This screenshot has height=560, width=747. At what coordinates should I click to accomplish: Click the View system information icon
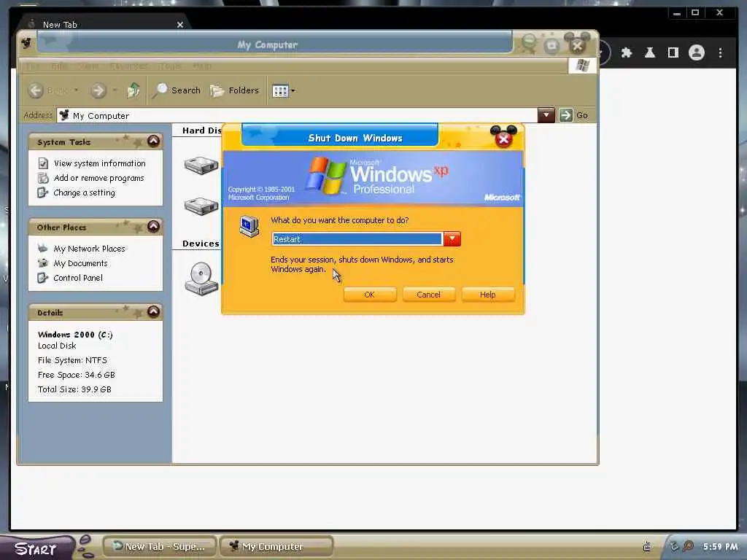click(43, 163)
